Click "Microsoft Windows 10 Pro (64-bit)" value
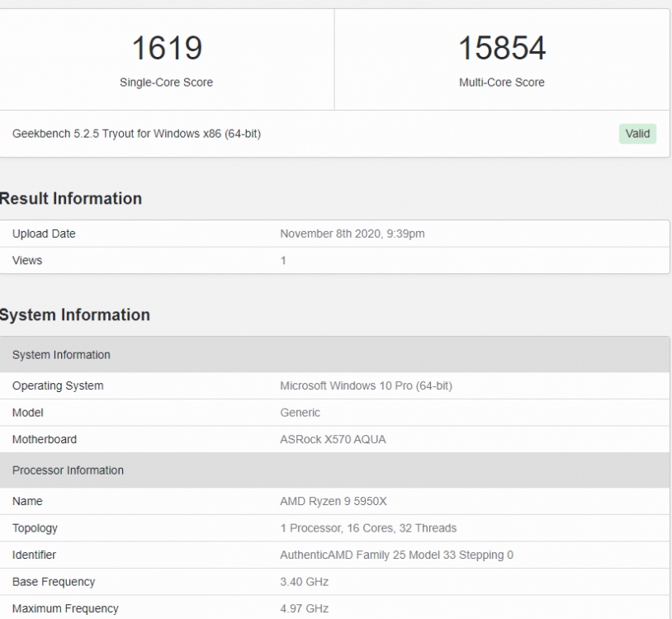Screen dimensions: 672x619 click(x=366, y=385)
